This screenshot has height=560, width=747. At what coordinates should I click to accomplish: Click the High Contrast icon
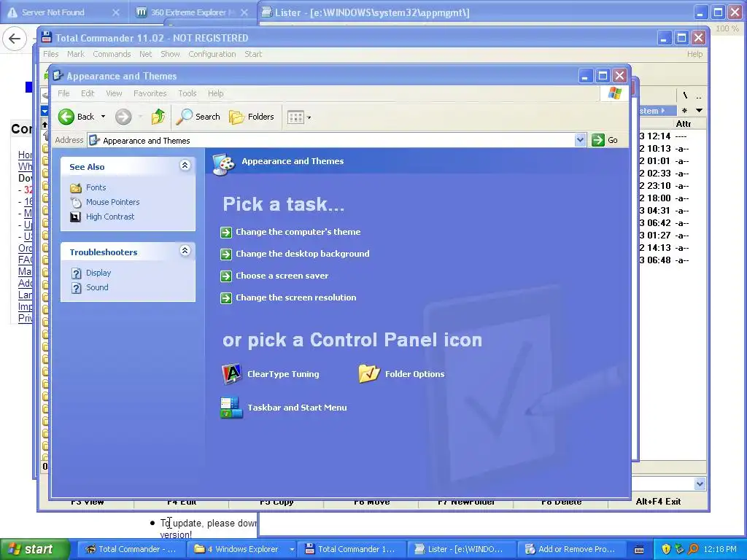tap(76, 217)
